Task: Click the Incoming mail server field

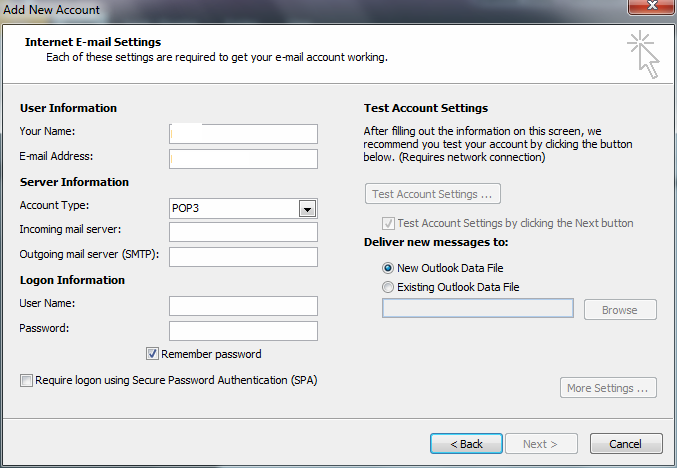Action: click(x=243, y=232)
